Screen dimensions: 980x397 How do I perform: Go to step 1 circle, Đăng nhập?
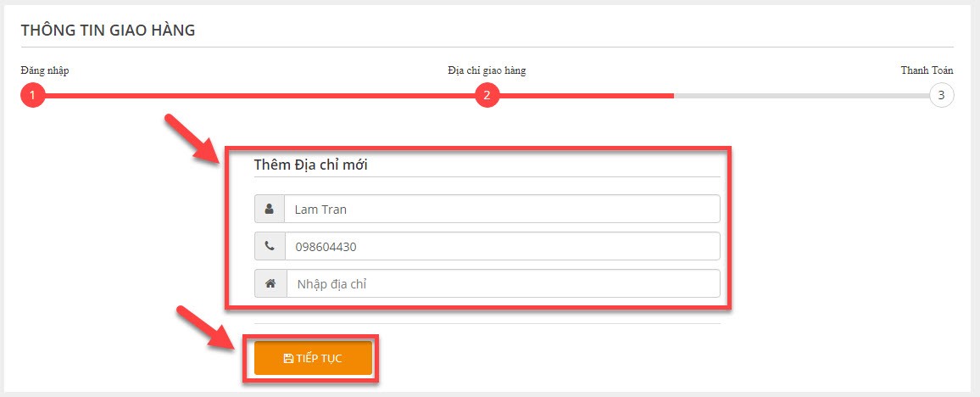click(x=32, y=96)
